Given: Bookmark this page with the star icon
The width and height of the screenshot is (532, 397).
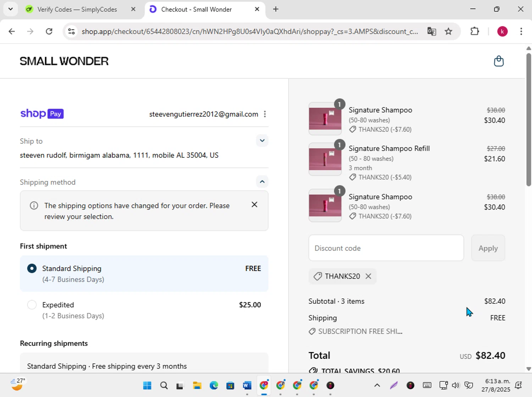Looking at the screenshot, I should pos(449,31).
